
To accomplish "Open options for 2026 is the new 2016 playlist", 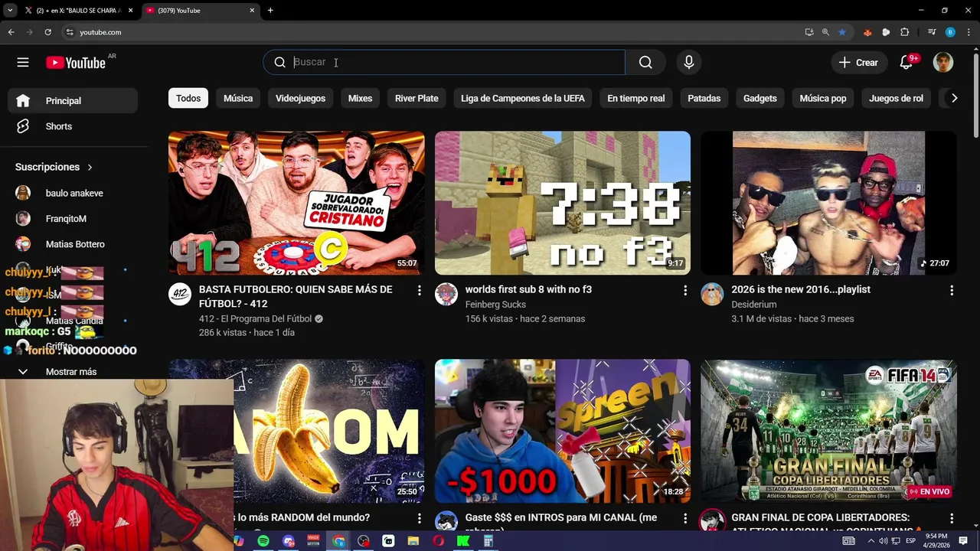I will (952, 291).
